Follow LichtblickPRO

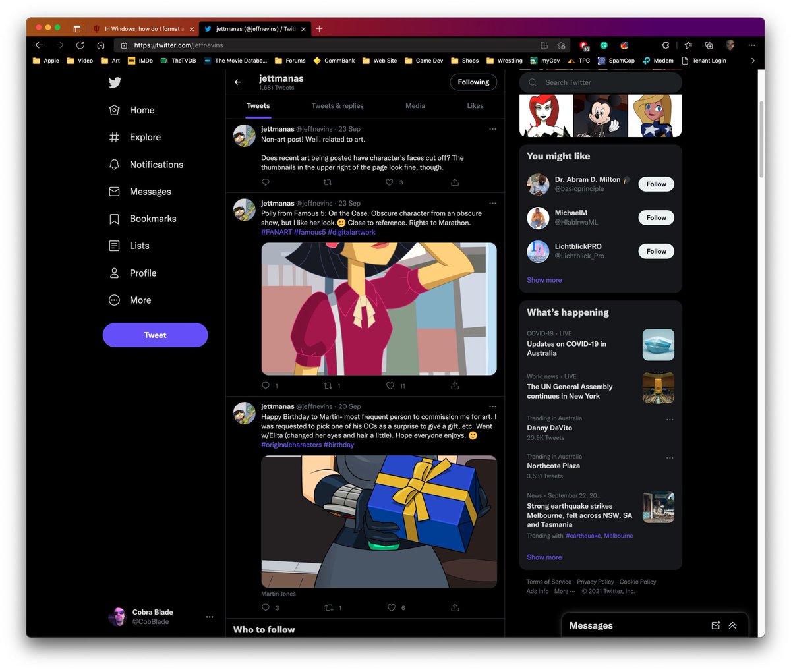pos(656,251)
